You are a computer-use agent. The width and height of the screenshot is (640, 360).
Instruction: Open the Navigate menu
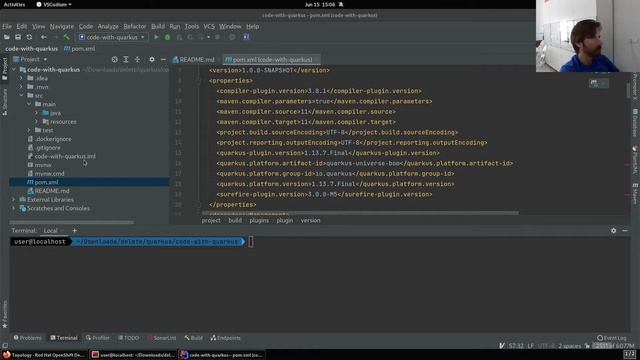point(62,27)
